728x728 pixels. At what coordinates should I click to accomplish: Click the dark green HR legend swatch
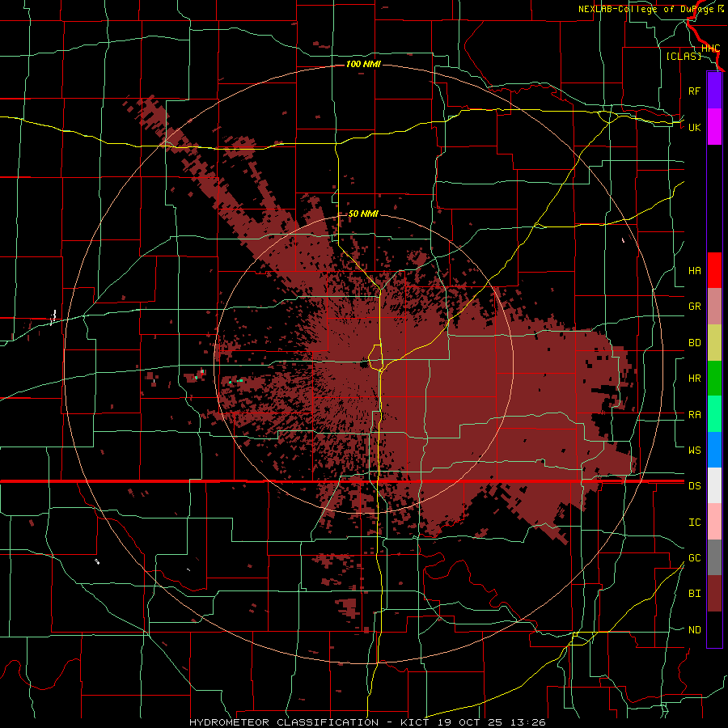pos(714,378)
